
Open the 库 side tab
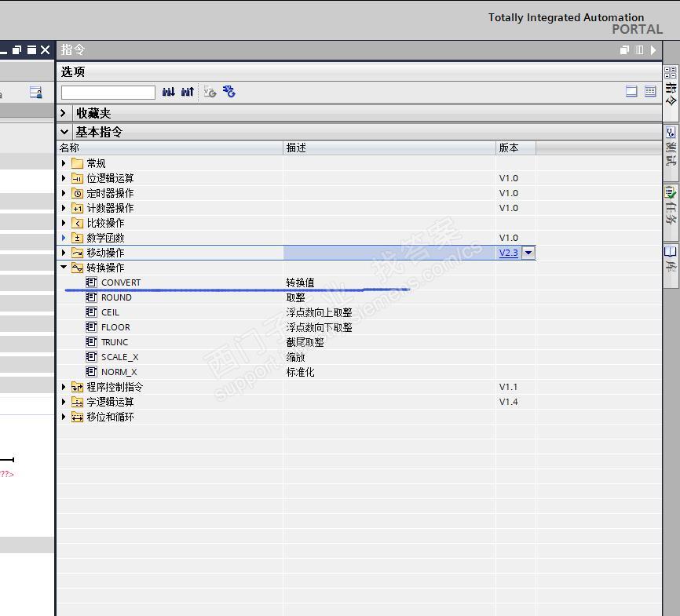coord(671,265)
